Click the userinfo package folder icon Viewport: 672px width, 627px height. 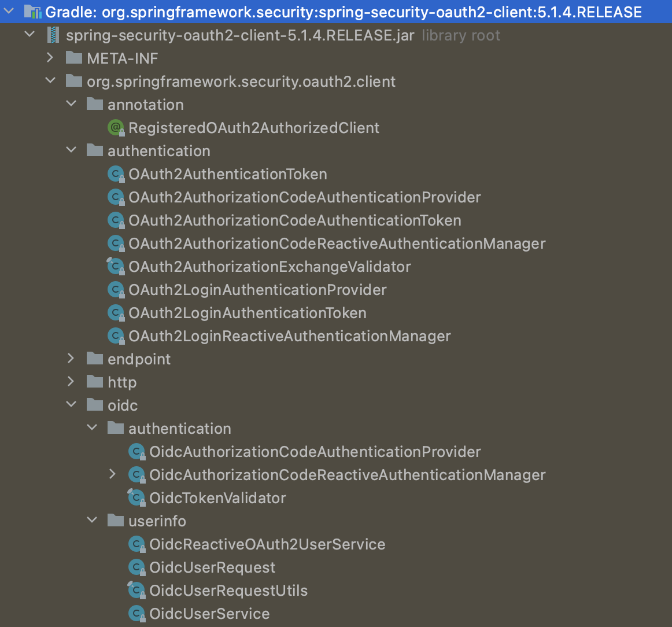click(x=115, y=521)
